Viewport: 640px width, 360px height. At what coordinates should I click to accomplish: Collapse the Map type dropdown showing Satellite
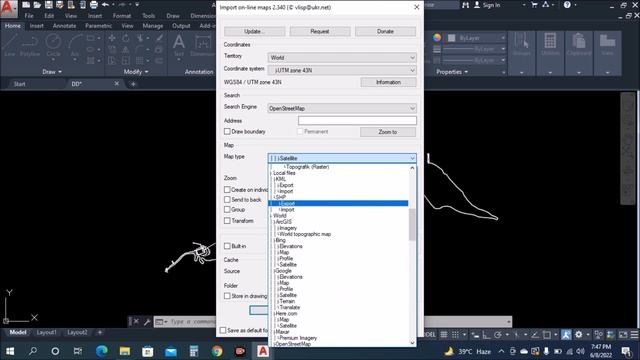click(x=342, y=158)
